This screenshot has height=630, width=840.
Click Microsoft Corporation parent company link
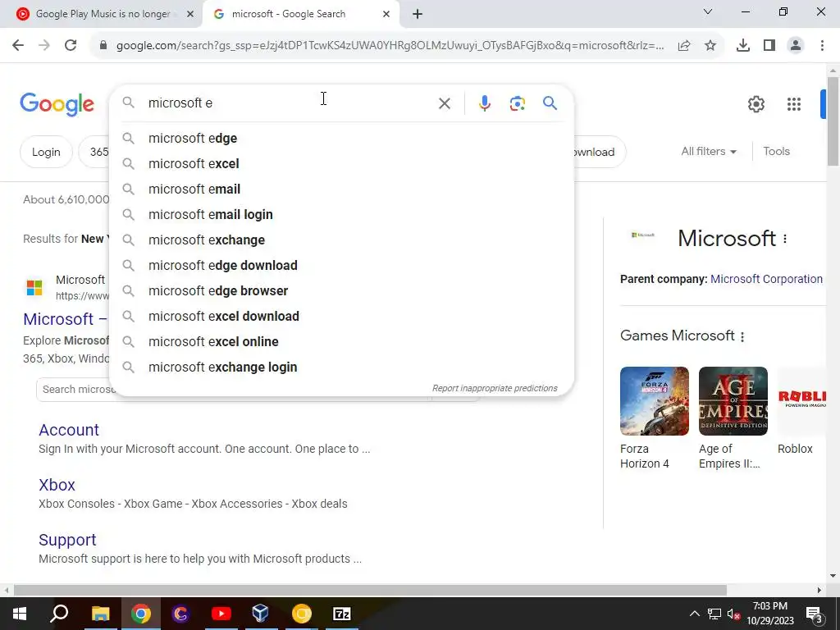pos(766,279)
